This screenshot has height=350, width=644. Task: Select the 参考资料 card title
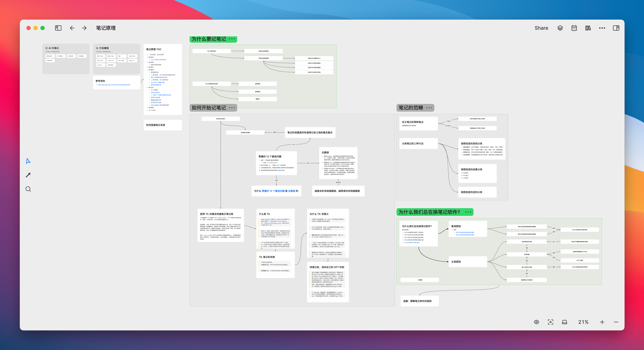[100, 81]
